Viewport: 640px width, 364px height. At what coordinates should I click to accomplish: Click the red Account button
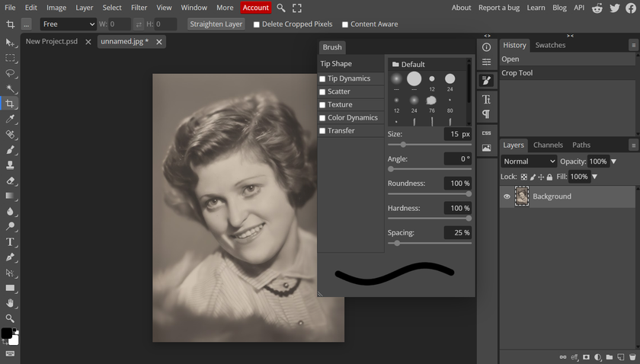coord(255,8)
